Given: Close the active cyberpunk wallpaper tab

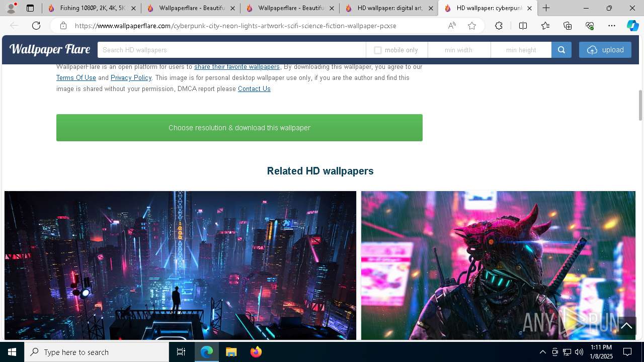Looking at the screenshot, I should 529,8.
